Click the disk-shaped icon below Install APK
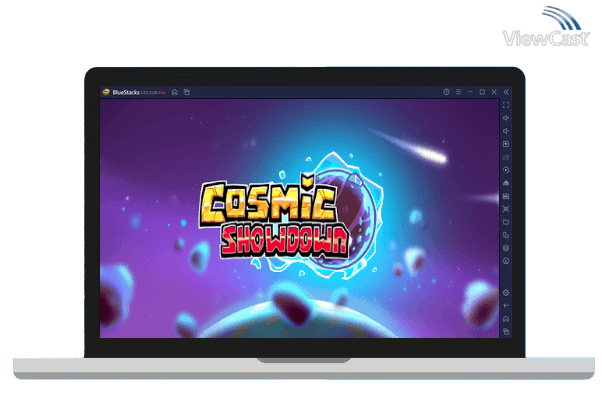The image size is (602, 414). click(506, 196)
